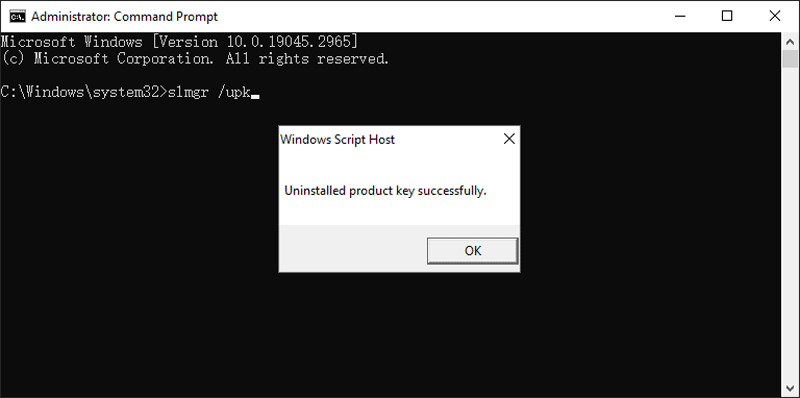Image resolution: width=800 pixels, height=398 pixels.
Task: Click the Administrator: Command Prompt title text
Action: tap(124, 16)
